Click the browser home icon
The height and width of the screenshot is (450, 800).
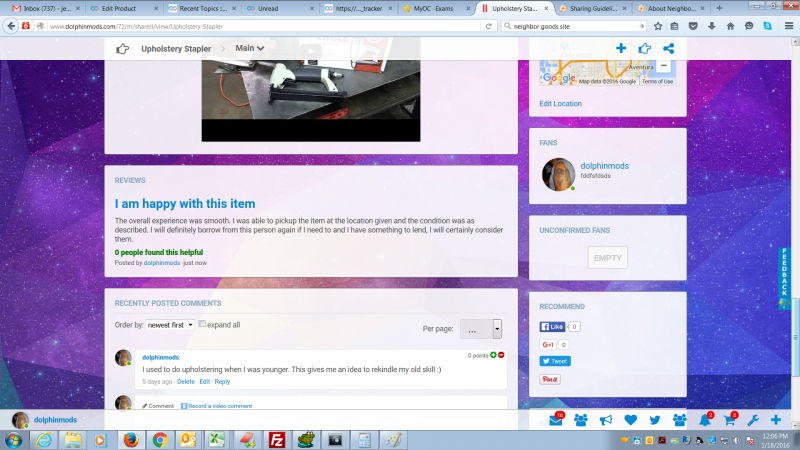click(x=730, y=26)
